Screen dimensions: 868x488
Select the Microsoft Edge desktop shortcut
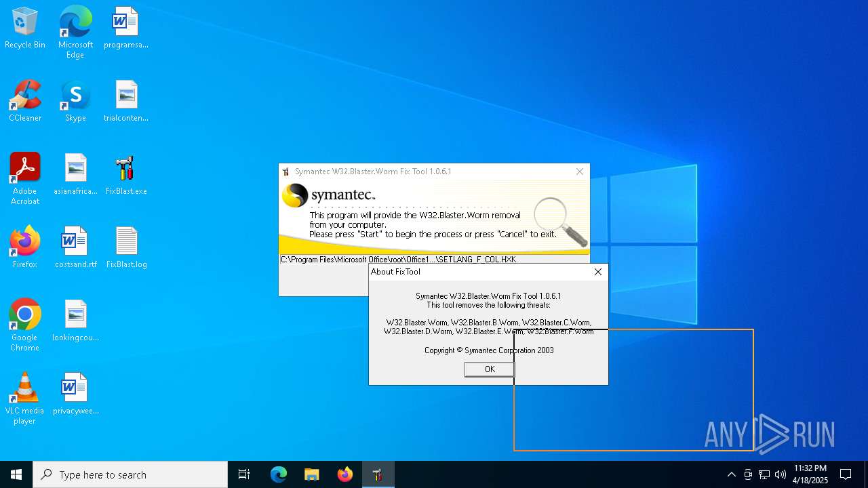coord(75,33)
